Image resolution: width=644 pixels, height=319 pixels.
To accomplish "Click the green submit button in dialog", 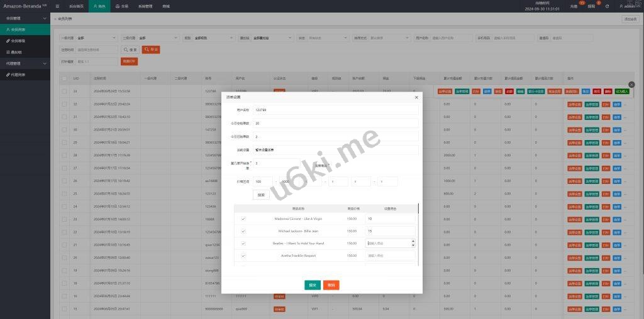I will [x=313, y=284].
